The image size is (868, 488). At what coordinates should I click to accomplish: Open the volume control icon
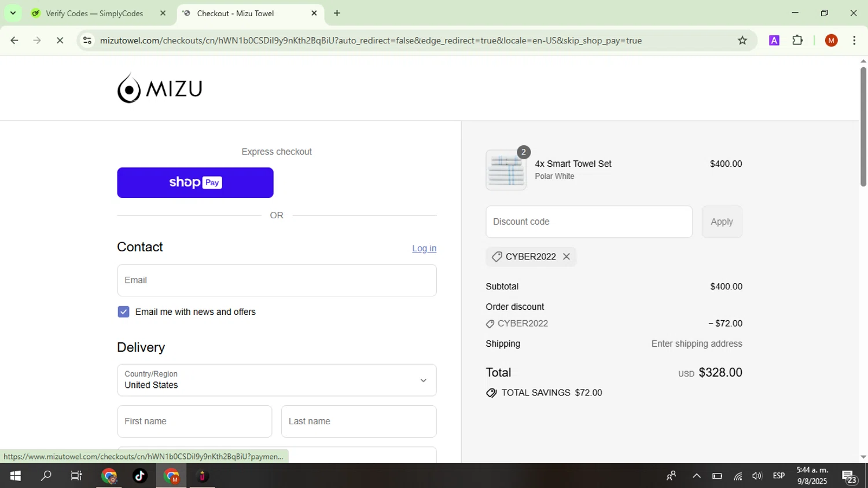click(757, 476)
